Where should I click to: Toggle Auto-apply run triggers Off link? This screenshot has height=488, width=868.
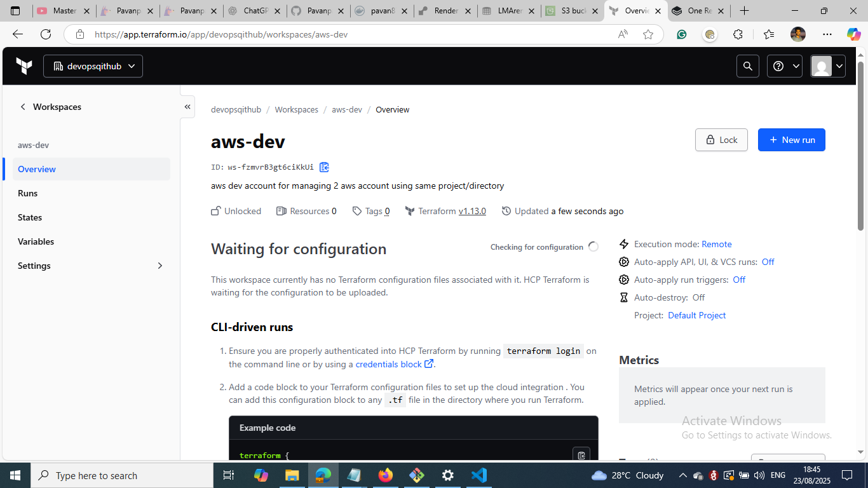coord(738,280)
